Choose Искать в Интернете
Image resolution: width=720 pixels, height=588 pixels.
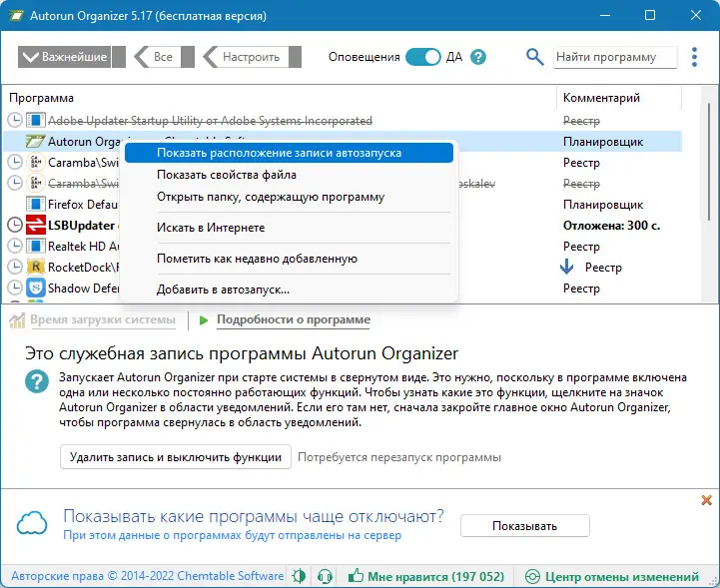click(289, 228)
